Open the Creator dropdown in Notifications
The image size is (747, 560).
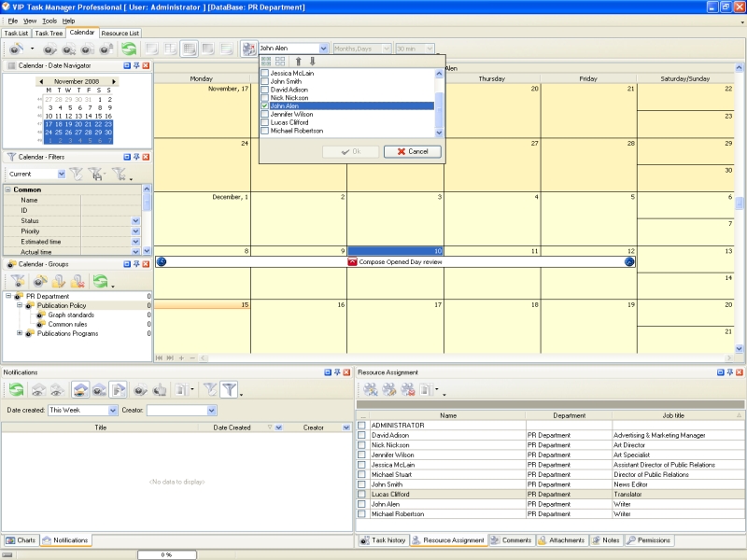coord(212,410)
